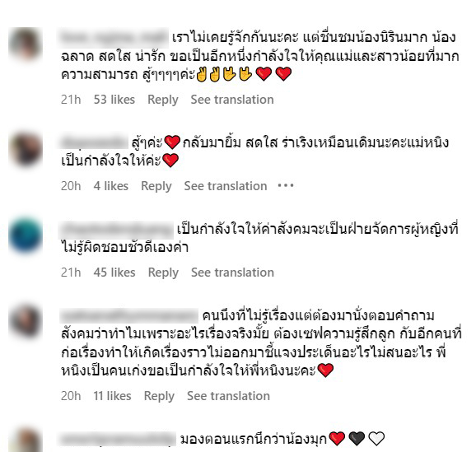See translation of the 4-likes comment
The image size is (476, 452).
pos(226,186)
